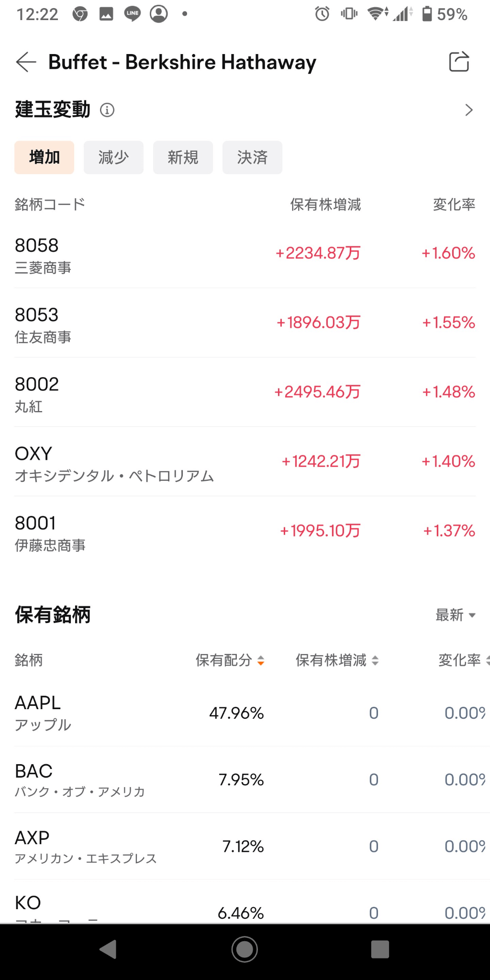The height and width of the screenshot is (980, 490).
Task: Open the 最新 period dropdown
Action: [455, 615]
